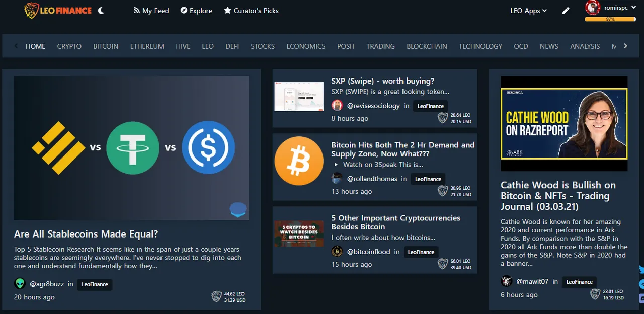644x314 pixels.
Task: Click LeoFinance tag on rollandthomas post
Action: (x=428, y=179)
